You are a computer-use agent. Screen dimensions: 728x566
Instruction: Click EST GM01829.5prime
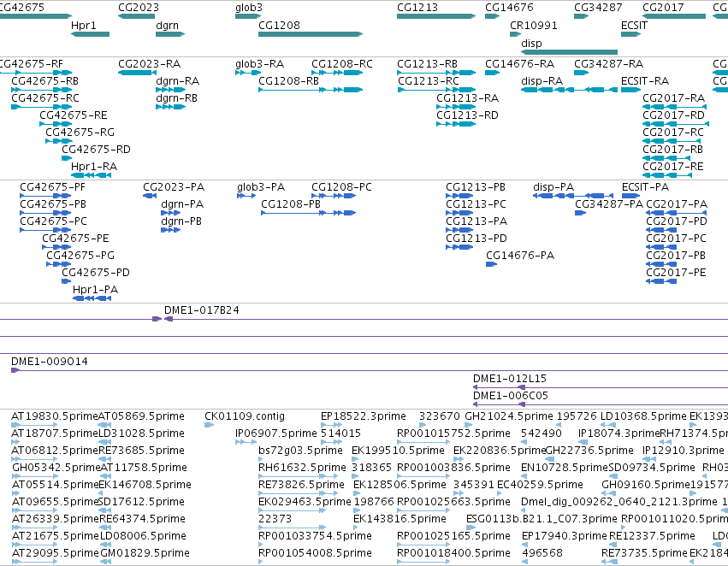point(145,553)
